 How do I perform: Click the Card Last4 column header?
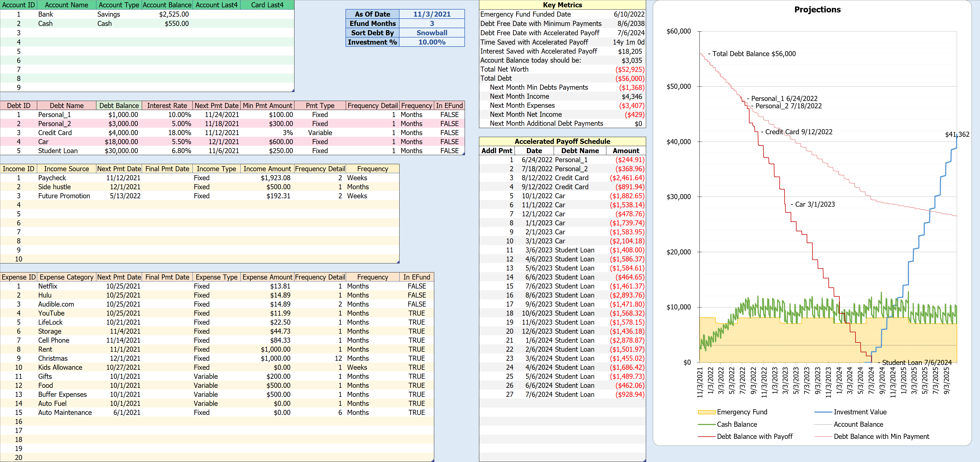[267, 5]
